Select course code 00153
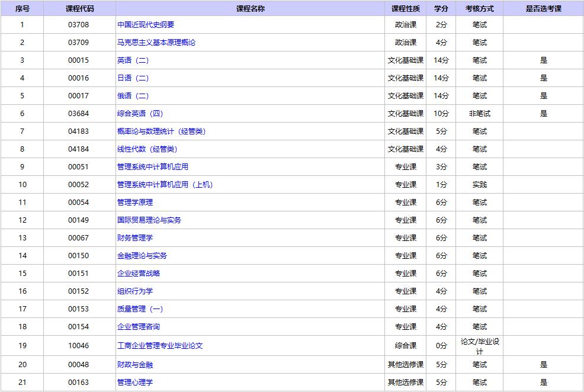This screenshot has height=392, width=584. [79, 309]
